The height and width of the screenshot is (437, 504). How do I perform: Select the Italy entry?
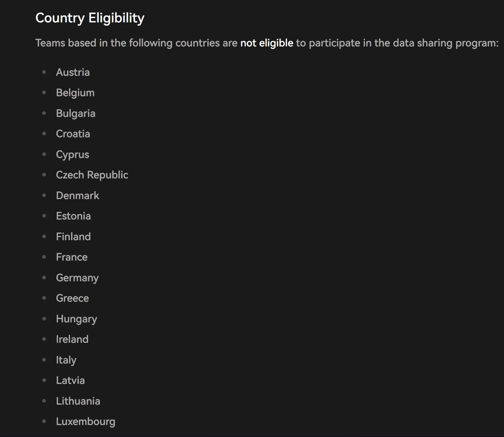tap(66, 360)
